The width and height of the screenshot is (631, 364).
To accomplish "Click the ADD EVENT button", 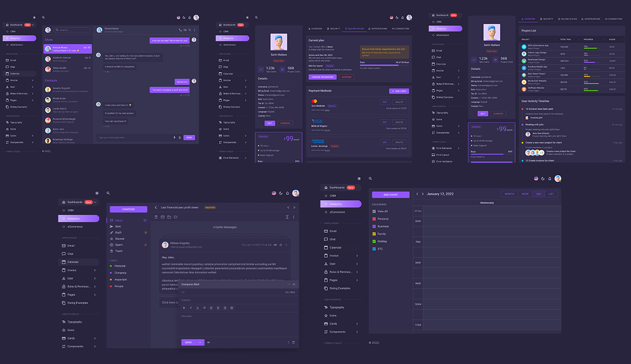I will [x=390, y=195].
